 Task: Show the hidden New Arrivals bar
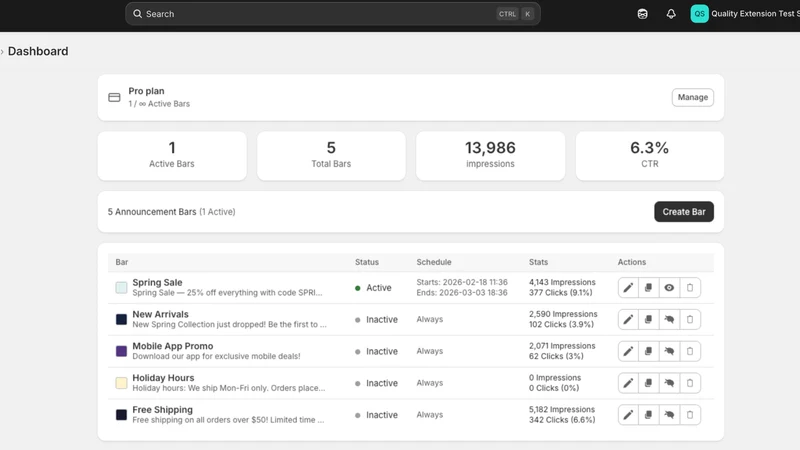click(x=669, y=319)
